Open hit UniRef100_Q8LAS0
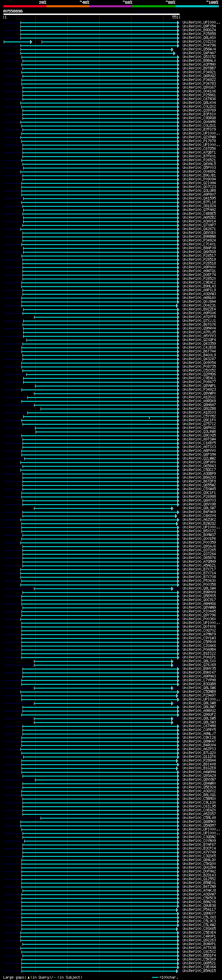The height and width of the screenshot is (980, 222). coord(199,38)
